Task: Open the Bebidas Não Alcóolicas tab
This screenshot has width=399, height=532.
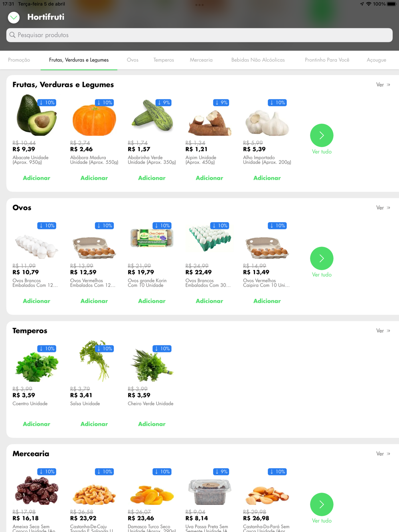Action: coord(258,60)
